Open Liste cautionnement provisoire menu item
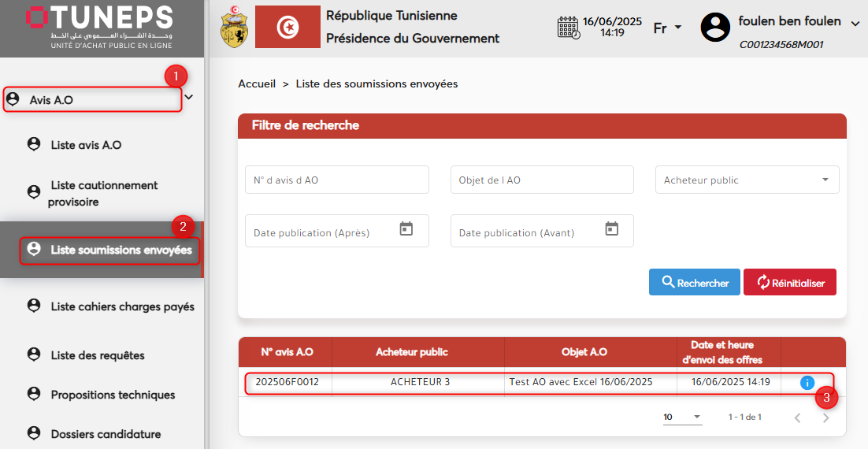868x449 pixels. [x=102, y=194]
